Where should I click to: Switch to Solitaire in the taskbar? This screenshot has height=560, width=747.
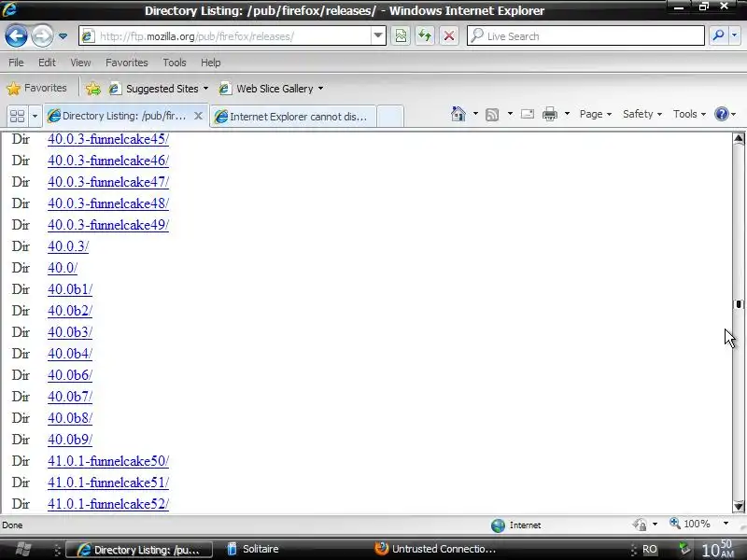point(253,549)
